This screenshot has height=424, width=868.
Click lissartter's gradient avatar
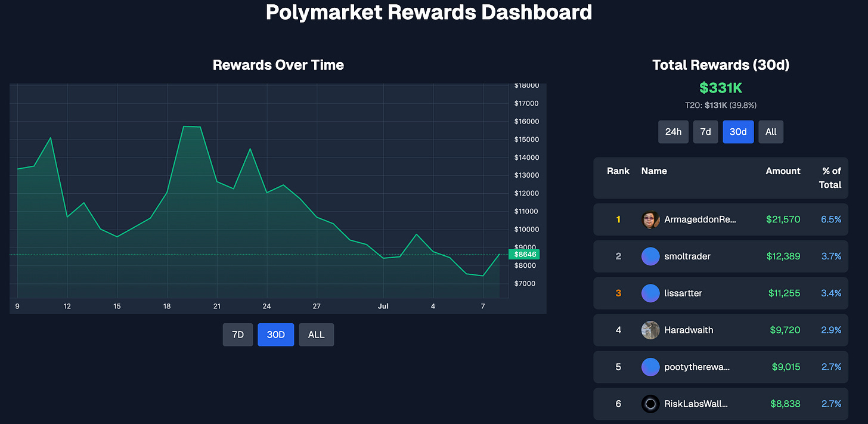click(x=650, y=293)
